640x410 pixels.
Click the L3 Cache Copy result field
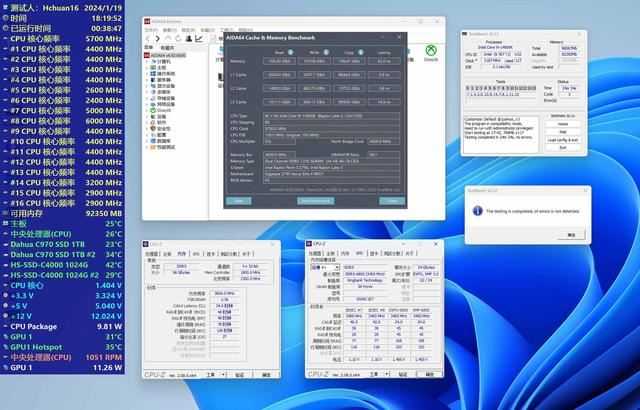(349, 102)
